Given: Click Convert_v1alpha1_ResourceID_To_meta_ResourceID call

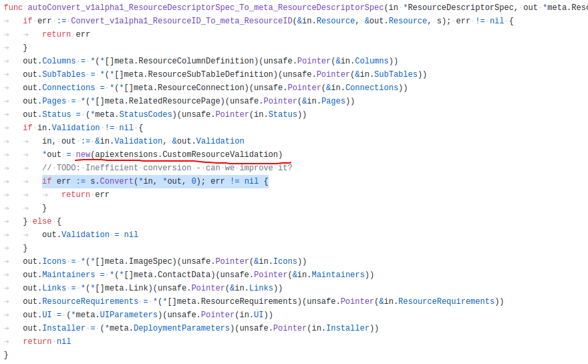Looking at the screenshot, I should [x=182, y=21].
